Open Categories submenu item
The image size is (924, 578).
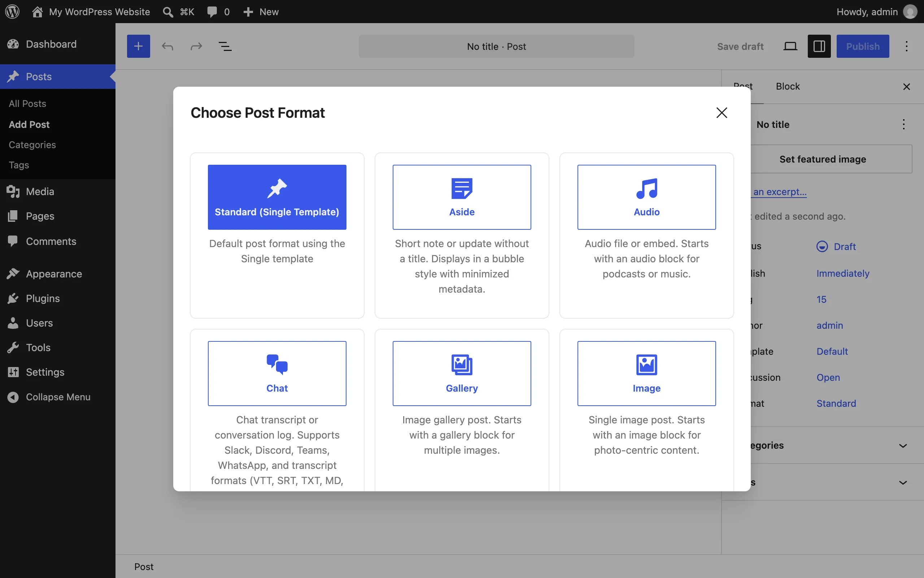[32, 144]
